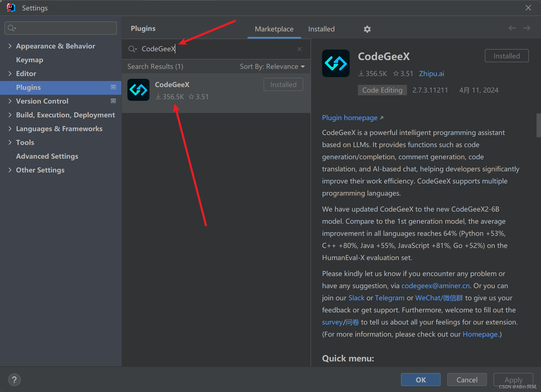Image resolution: width=541 pixels, height=392 pixels.
Task: Select Advanced Settings in the tree
Action: [x=47, y=156]
